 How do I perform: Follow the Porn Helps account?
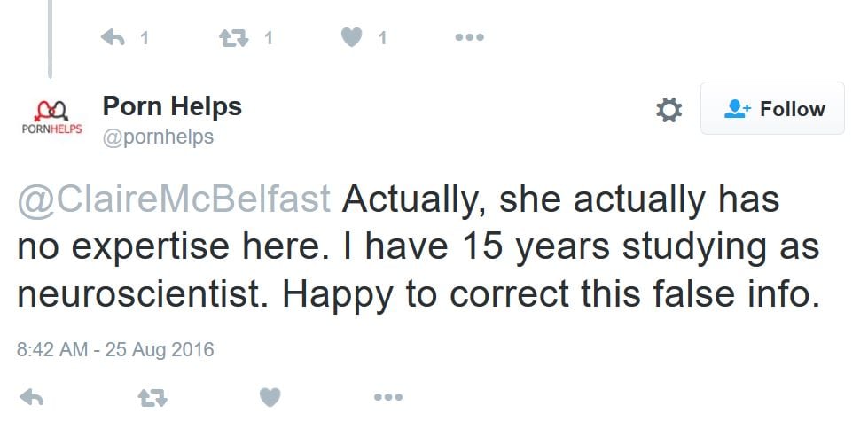pyautogui.click(x=772, y=109)
